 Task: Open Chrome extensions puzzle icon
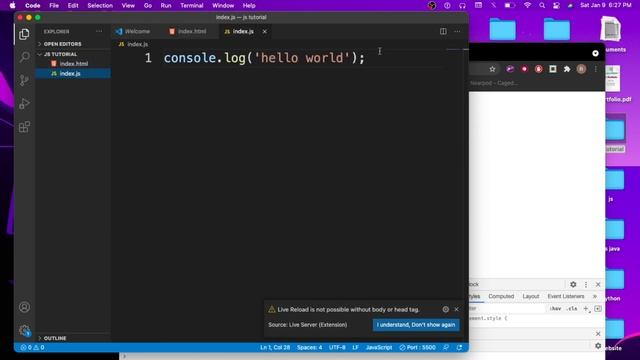567,69
